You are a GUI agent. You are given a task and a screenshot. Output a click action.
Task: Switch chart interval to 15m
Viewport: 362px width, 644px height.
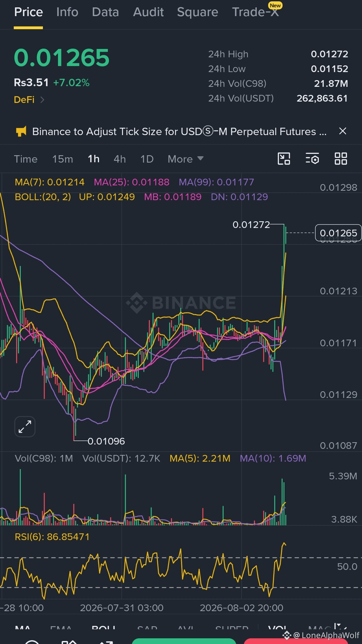point(62,159)
